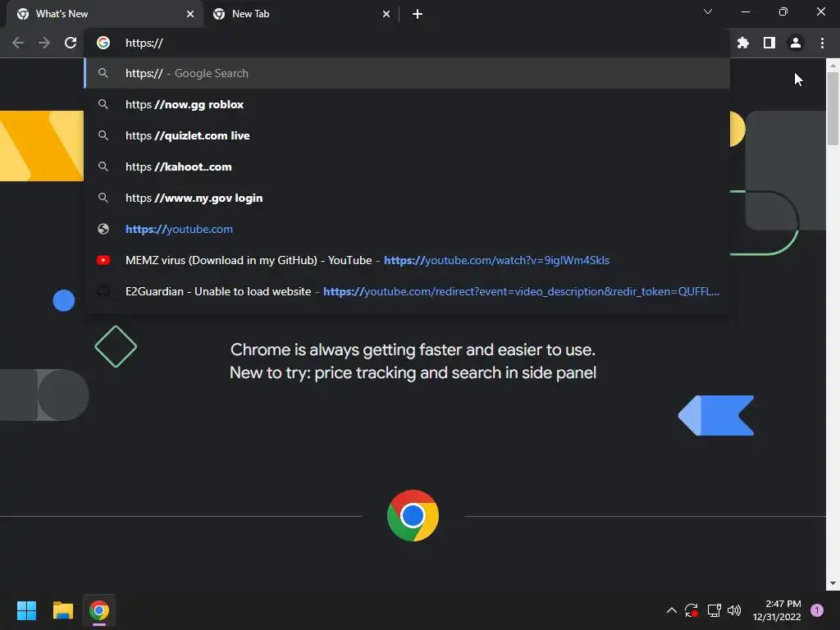Click search icon beside quizlet.com live
The height and width of the screenshot is (630, 840).
click(x=103, y=135)
